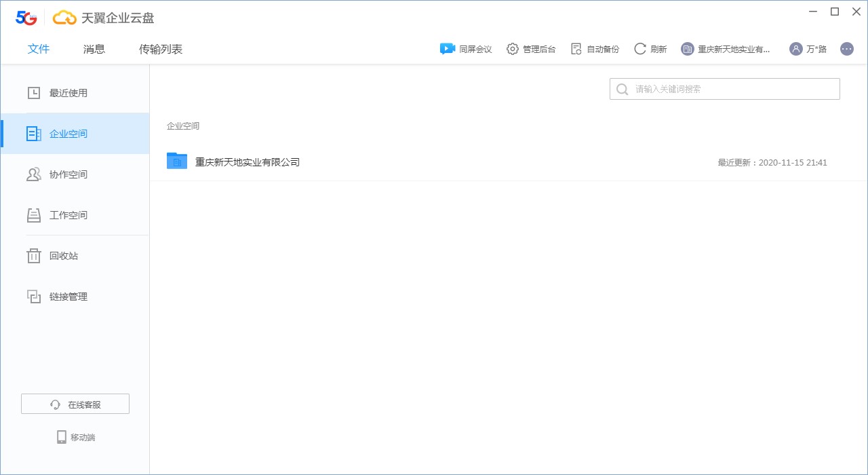
Task: Open the 重庆新天地实业有... company switcher
Action: pos(726,49)
